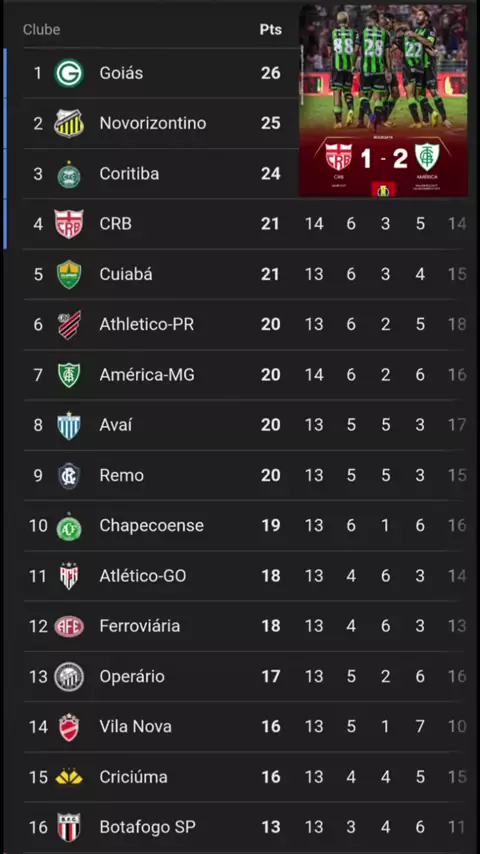
Task: Click the América-MG crest in the table
Action: (69, 375)
